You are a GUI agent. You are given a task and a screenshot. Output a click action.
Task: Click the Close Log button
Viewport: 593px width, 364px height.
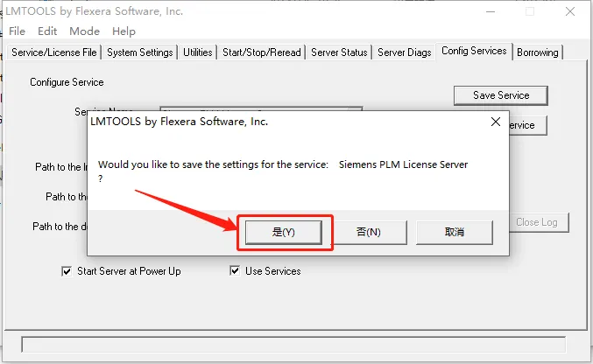[x=538, y=222]
